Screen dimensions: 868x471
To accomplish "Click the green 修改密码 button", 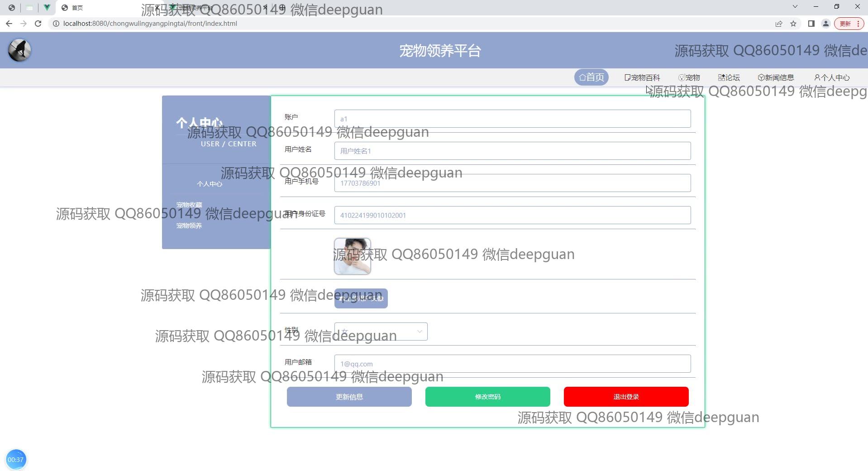I will coord(487,397).
